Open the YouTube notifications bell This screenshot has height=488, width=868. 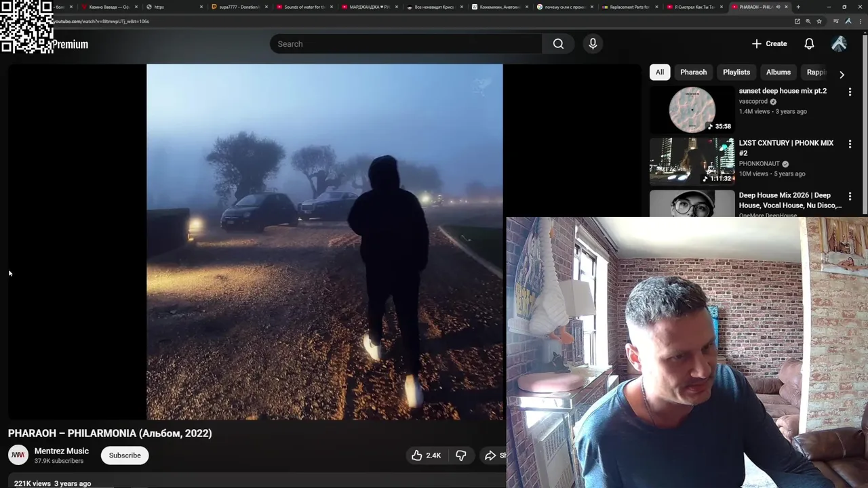(809, 44)
